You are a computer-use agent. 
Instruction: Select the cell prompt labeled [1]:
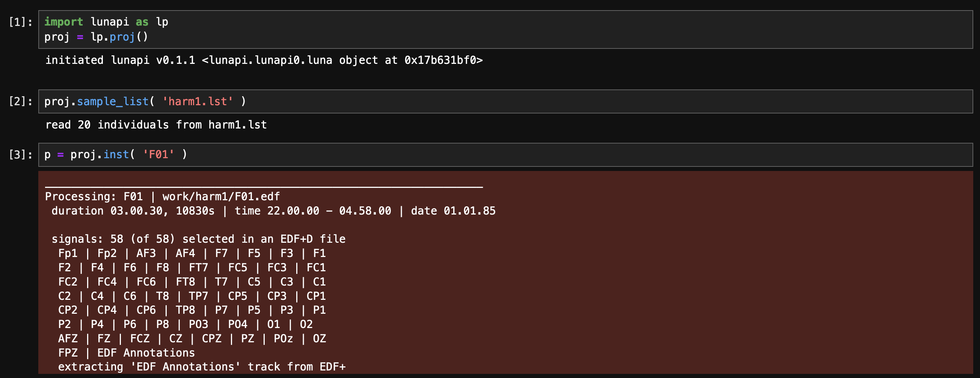21,22
